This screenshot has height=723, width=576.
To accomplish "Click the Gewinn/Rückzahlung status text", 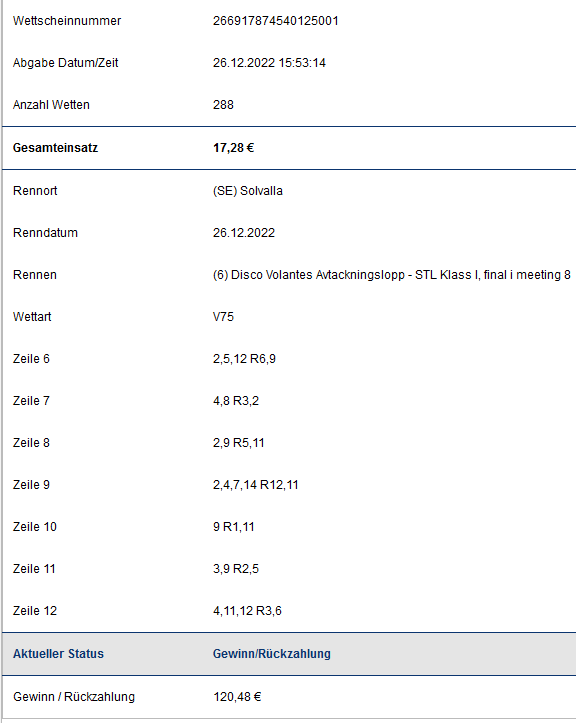I will [272, 654].
